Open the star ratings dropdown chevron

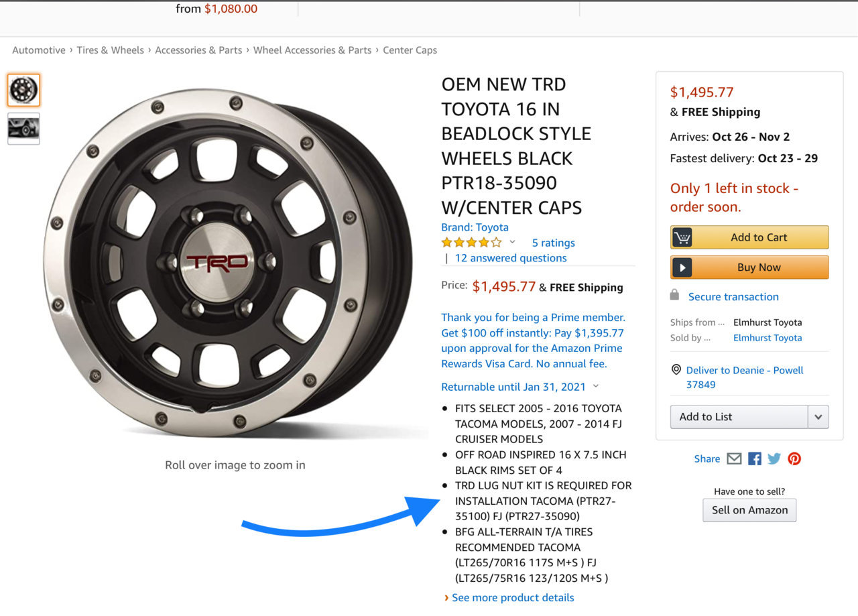click(513, 242)
